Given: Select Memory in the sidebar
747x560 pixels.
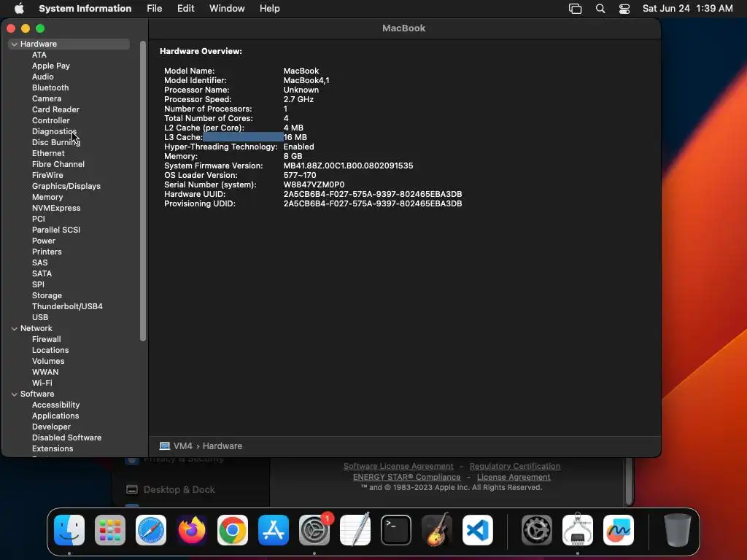Looking at the screenshot, I should tap(47, 197).
